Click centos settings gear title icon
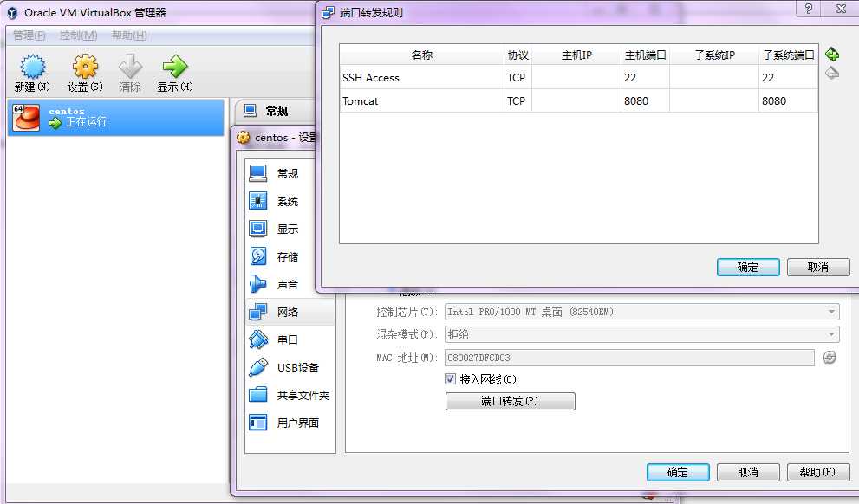 [244, 138]
